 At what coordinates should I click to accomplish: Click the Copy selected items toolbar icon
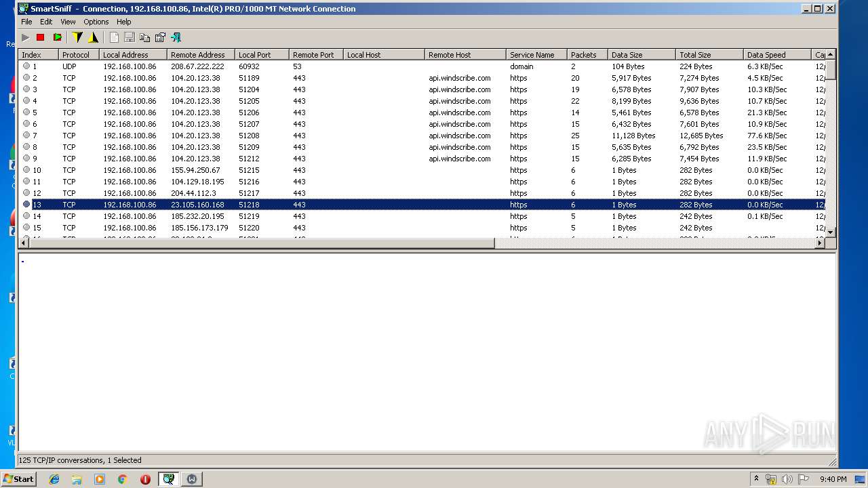pyautogui.click(x=144, y=37)
